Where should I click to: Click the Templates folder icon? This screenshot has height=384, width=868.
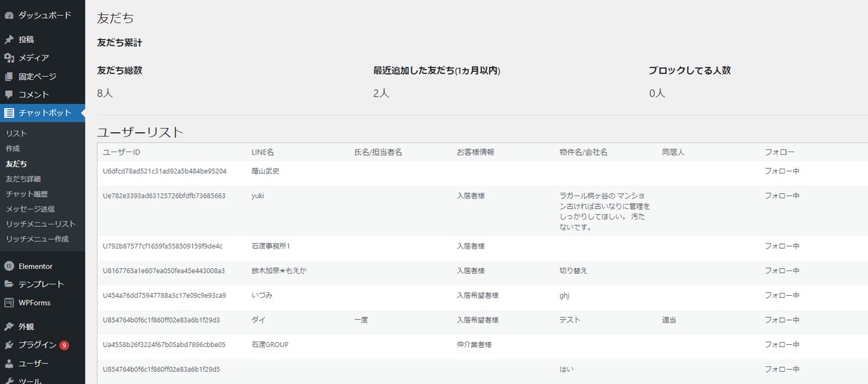pos(9,284)
